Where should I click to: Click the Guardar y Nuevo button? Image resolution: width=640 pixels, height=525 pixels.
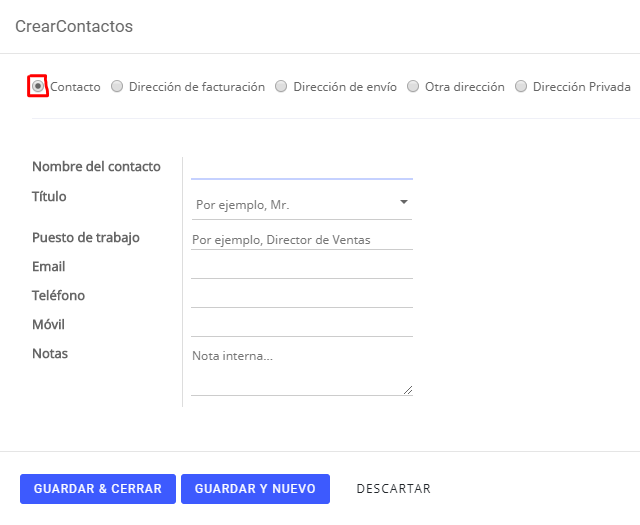click(x=256, y=489)
